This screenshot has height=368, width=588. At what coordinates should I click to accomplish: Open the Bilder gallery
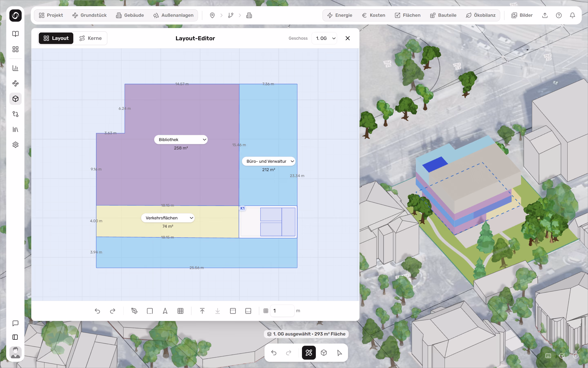point(522,15)
